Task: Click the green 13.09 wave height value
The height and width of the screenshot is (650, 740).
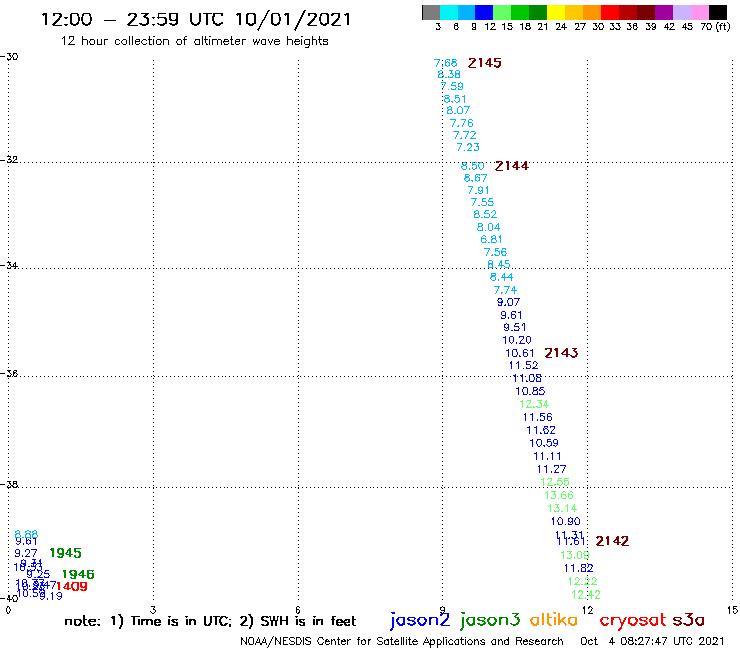Action: 575,555
